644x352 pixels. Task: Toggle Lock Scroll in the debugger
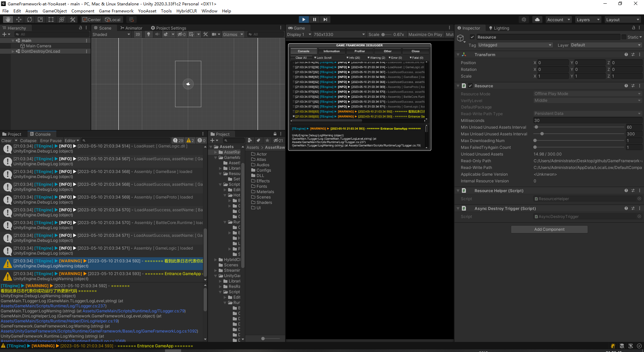click(x=323, y=58)
